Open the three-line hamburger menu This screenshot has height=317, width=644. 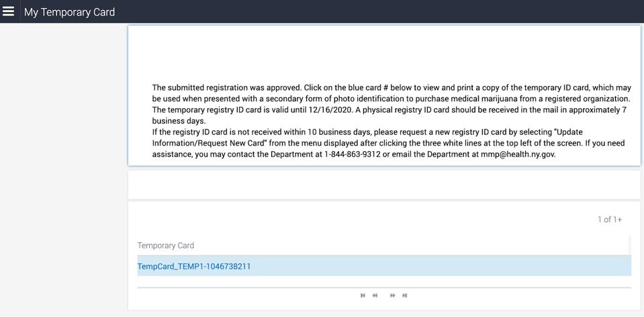(x=9, y=11)
